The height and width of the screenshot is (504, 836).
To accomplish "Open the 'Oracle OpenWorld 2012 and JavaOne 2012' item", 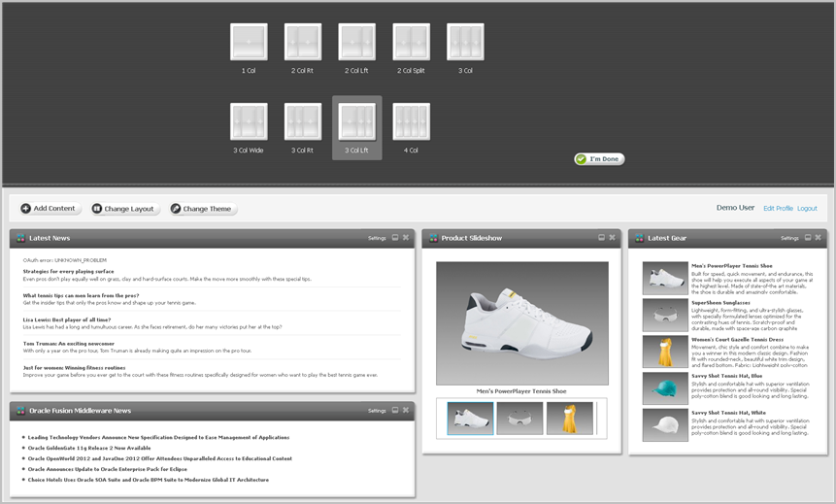I will point(160,458).
